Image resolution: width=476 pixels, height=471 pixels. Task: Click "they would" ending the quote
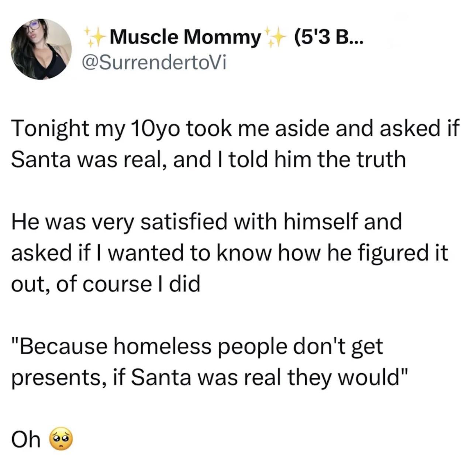point(348,378)
